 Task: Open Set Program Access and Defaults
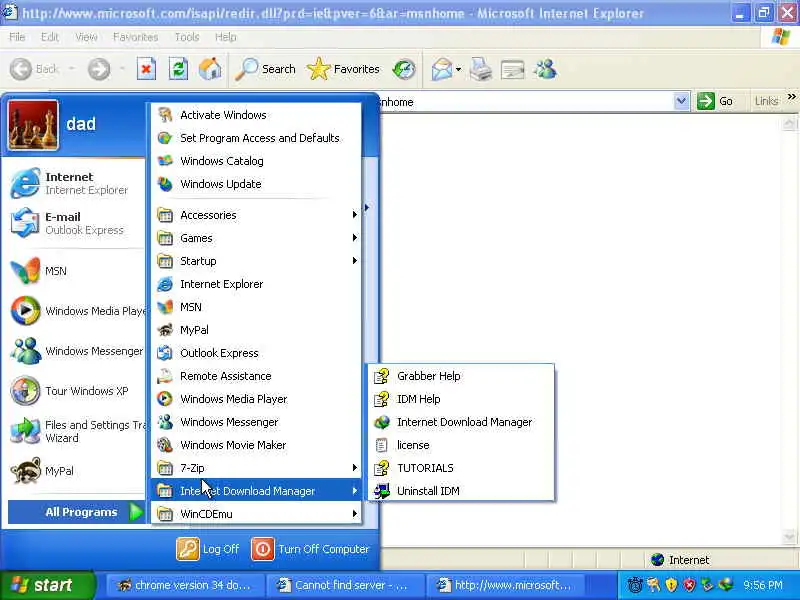256,138
